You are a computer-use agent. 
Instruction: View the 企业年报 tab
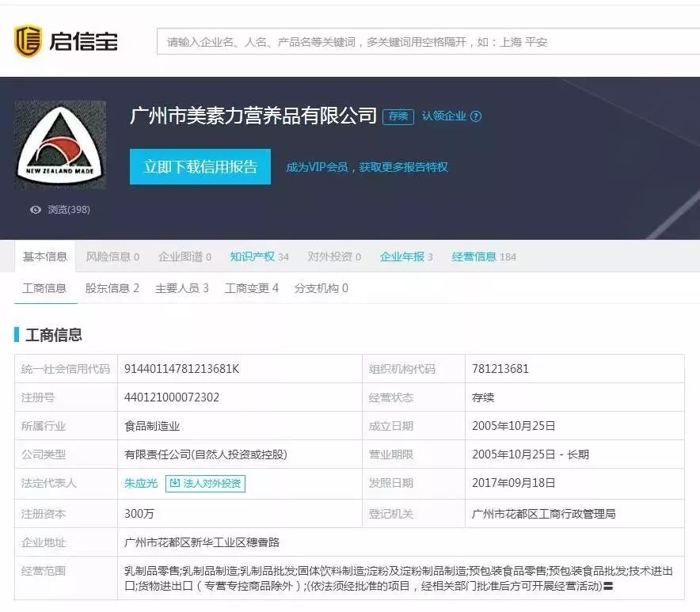(406, 257)
